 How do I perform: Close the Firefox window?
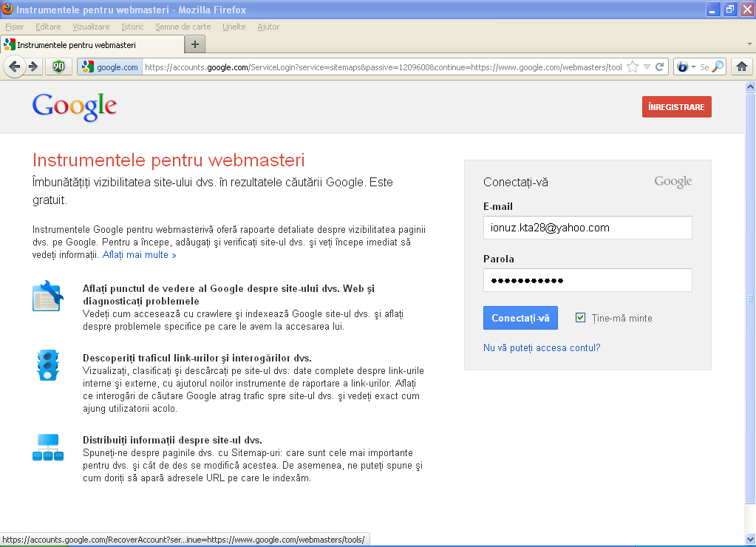click(747, 10)
